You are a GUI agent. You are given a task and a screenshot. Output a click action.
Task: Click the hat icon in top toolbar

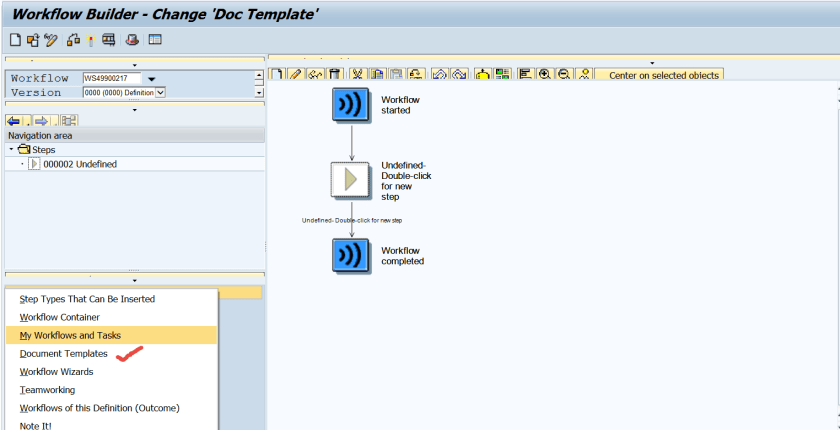point(132,40)
